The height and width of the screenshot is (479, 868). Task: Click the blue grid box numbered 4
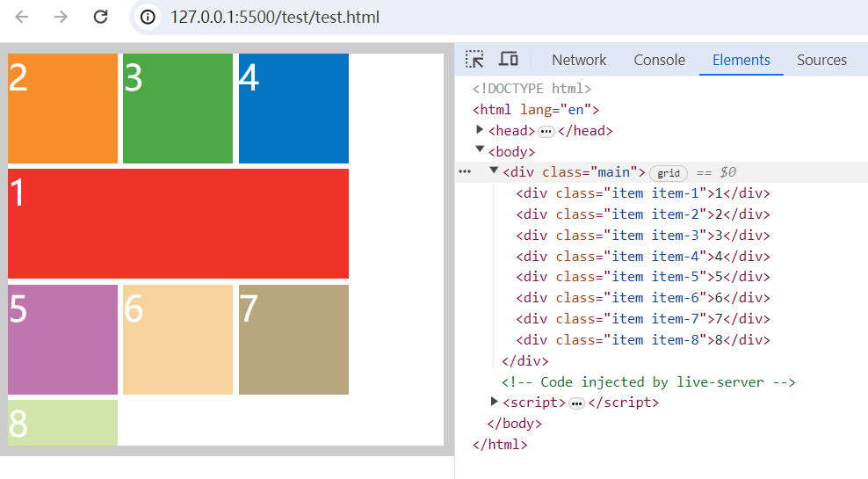(293, 108)
